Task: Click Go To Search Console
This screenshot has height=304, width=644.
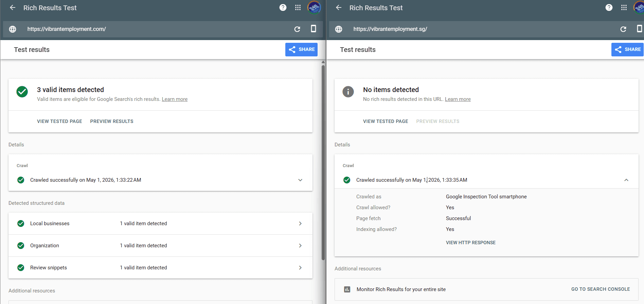Action: pyautogui.click(x=601, y=289)
